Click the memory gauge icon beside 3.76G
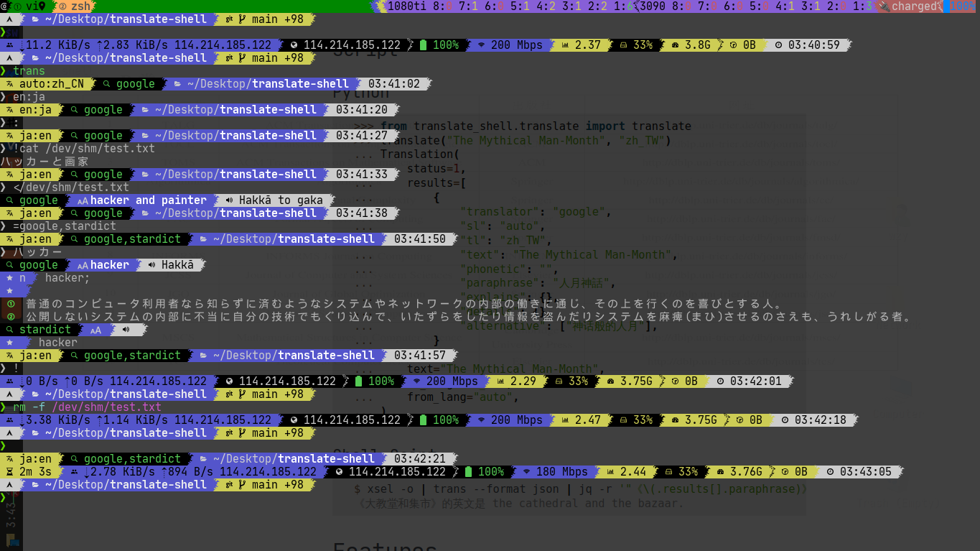The image size is (980, 551). click(x=721, y=471)
